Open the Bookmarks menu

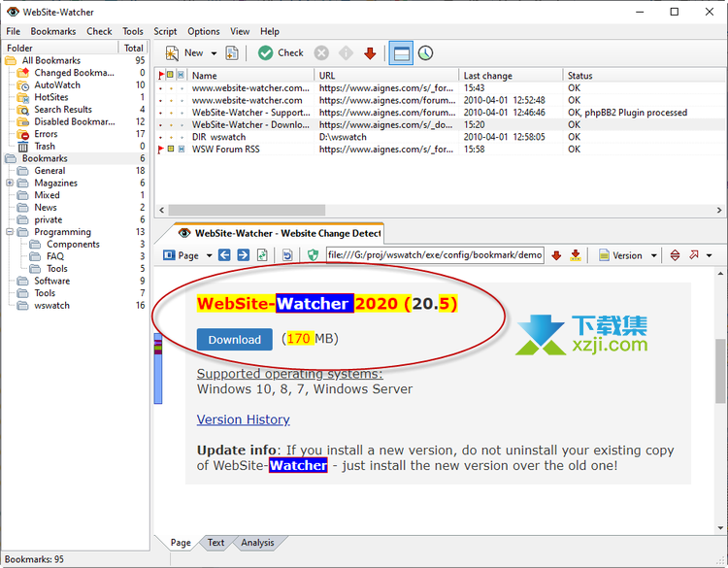[x=53, y=31]
